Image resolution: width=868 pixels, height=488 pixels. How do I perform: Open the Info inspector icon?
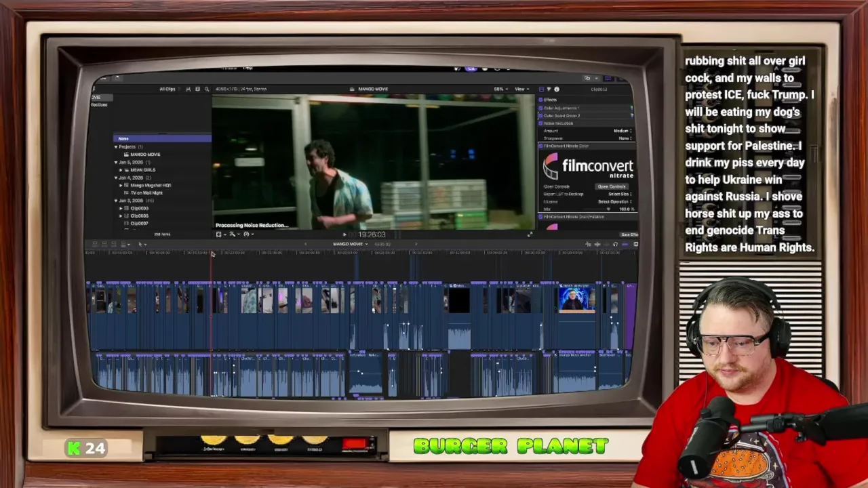[557, 89]
